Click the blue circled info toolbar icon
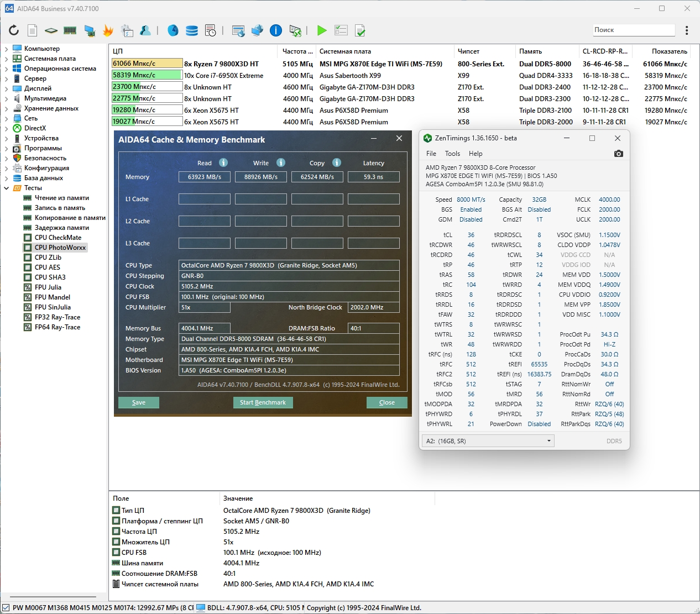700x614 pixels. 276,30
